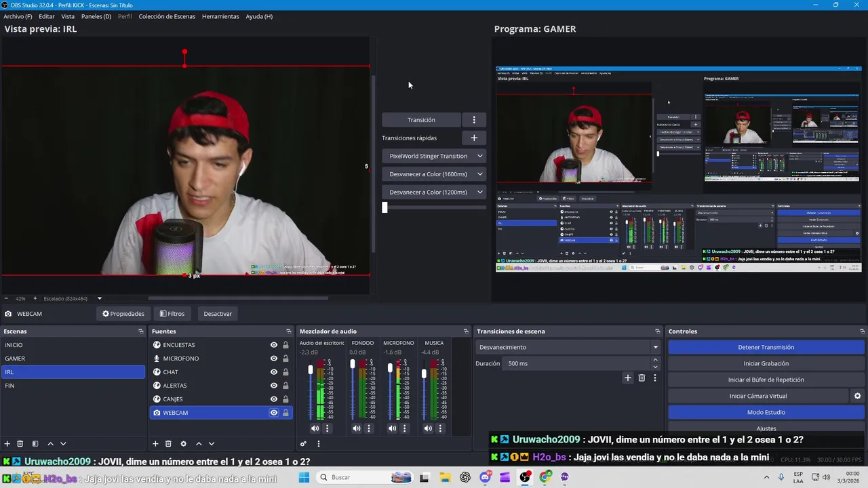Remove scene transition trash icon
The height and width of the screenshot is (488, 868).
[642, 378]
